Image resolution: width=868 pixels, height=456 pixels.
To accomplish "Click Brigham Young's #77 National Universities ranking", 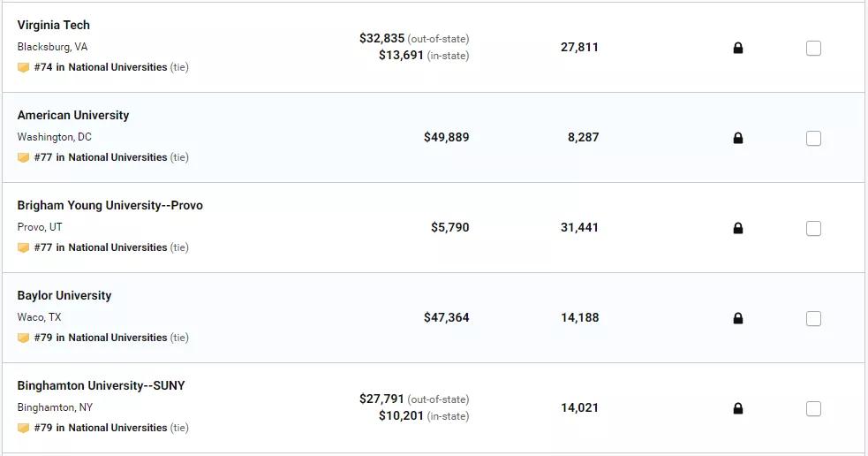I will click(100, 247).
